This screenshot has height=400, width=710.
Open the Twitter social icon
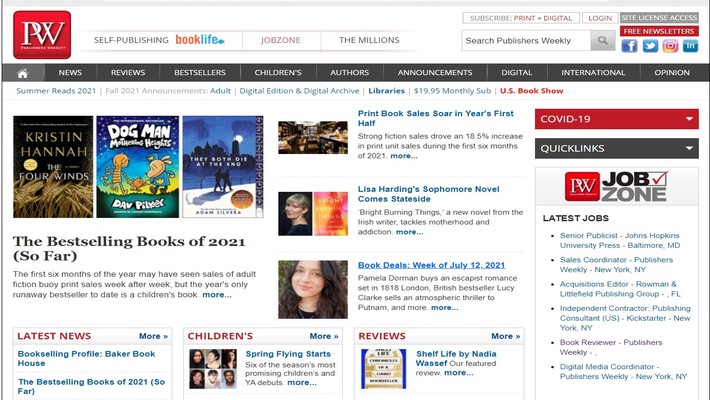pyautogui.click(x=650, y=46)
